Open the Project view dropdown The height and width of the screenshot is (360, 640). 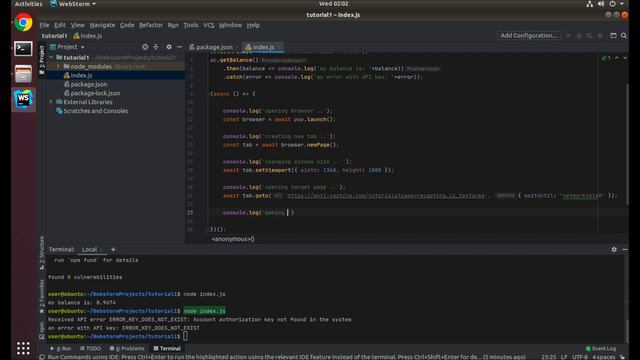pyautogui.click(x=67, y=47)
